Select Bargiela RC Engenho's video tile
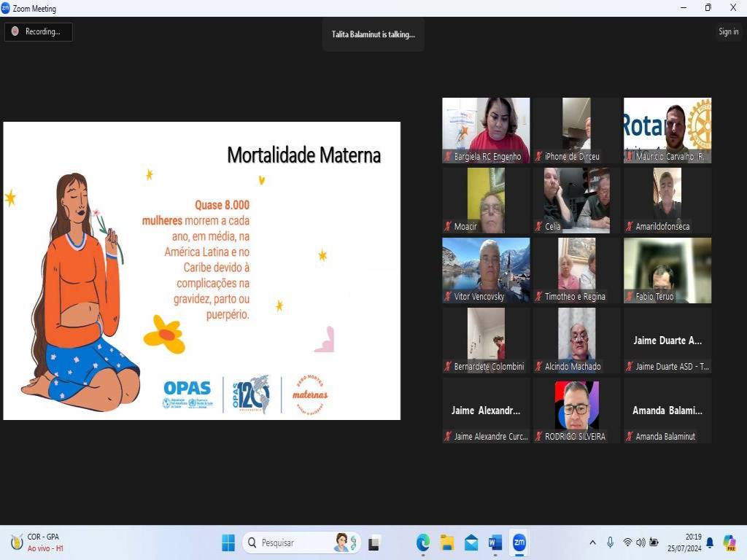747x560 pixels. point(486,130)
